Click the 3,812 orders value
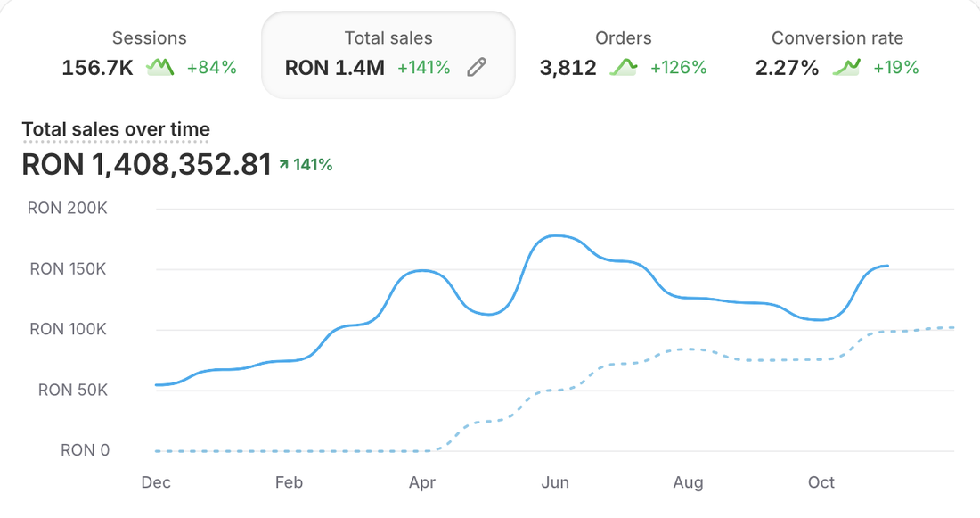Viewport: 980px width, 518px height. pyautogui.click(x=568, y=68)
